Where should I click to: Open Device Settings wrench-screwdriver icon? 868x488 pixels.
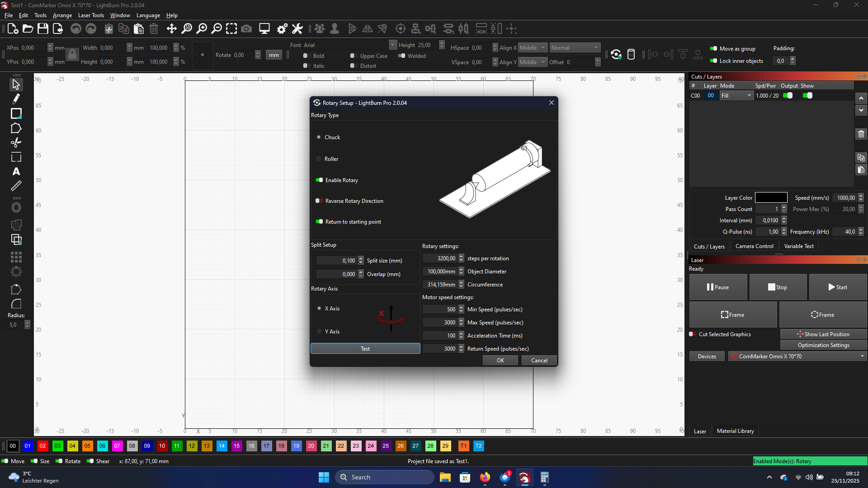(297, 29)
